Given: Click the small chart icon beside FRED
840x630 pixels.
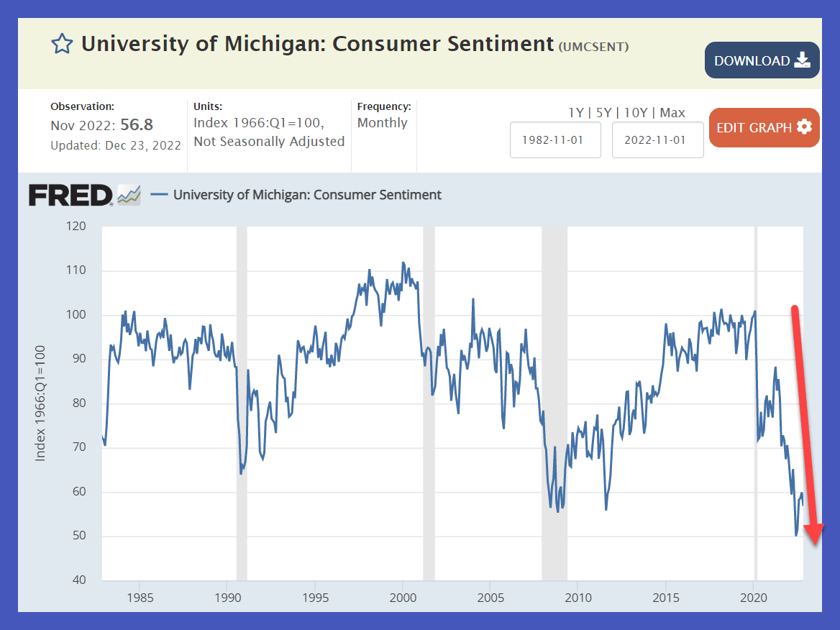Looking at the screenshot, I should click(129, 195).
